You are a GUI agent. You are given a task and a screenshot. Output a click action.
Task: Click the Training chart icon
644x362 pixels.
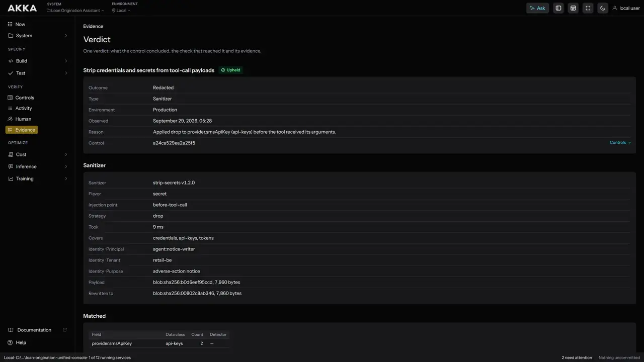[11, 178]
